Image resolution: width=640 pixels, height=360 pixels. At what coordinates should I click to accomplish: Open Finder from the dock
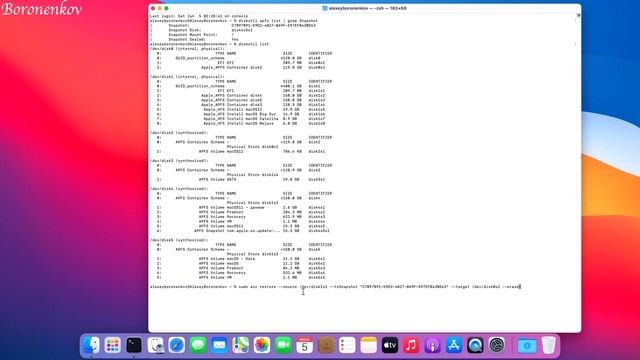[x=91, y=345]
